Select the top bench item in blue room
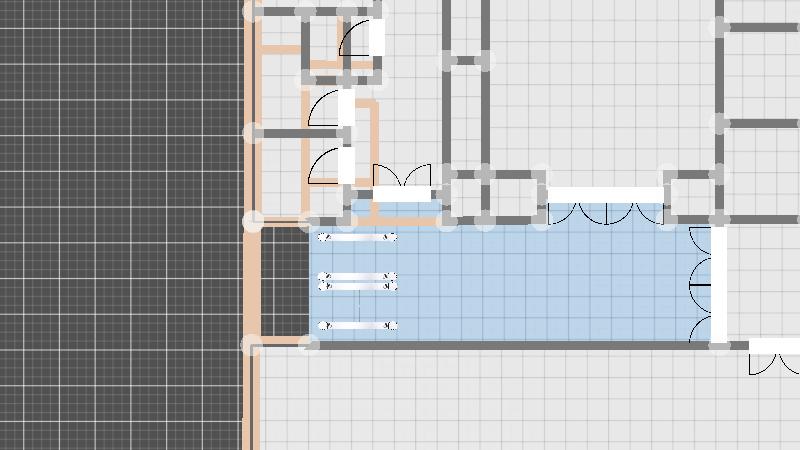 pyautogui.click(x=357, y=237)
